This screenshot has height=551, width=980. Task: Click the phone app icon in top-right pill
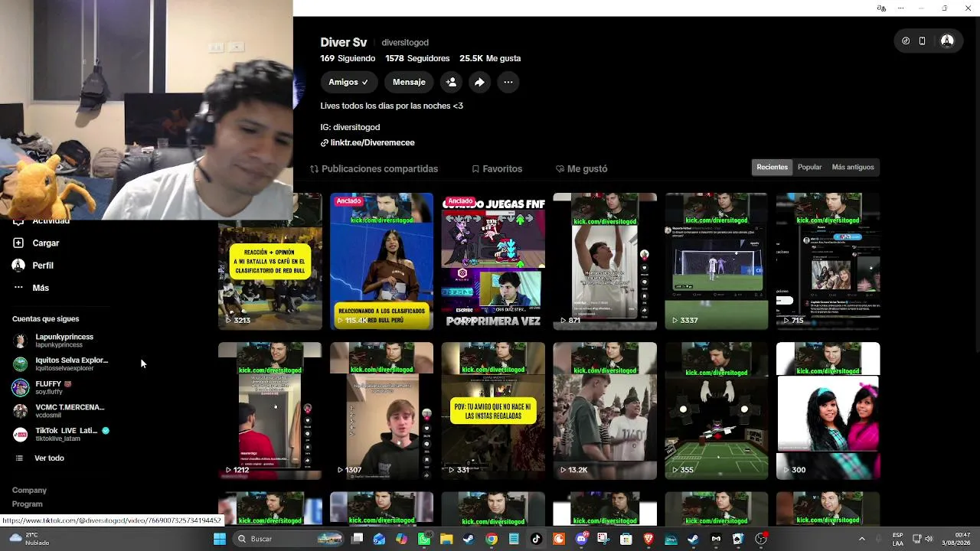coord(922,41)
